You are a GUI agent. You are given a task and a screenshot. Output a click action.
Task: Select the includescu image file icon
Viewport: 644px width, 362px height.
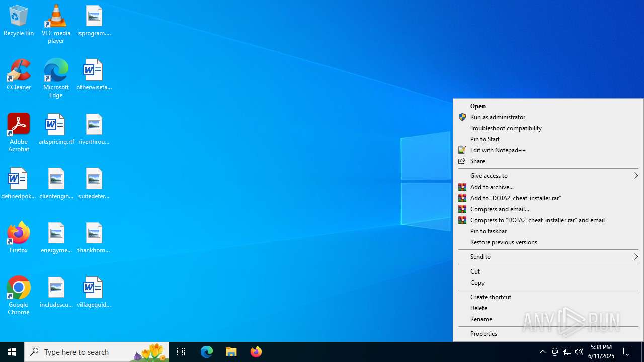pyautogui.click(x=56, y=292)
